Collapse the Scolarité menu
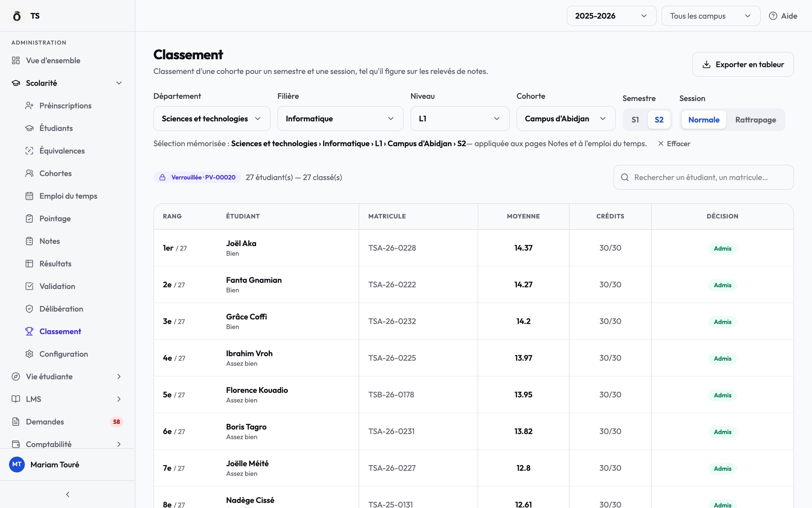812x508 pixels. [67, 83]
